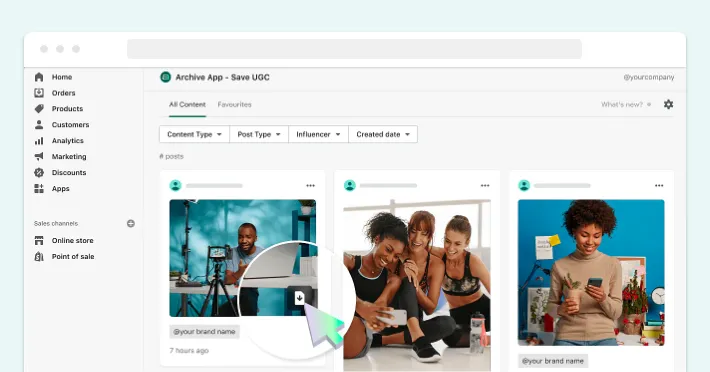
Task: Click the avatar on second post card
Action: pos(350,186)
